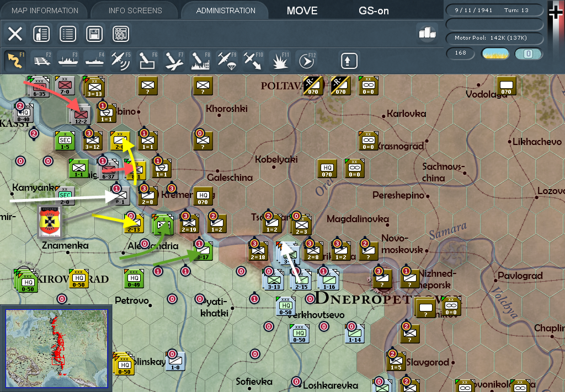Enable bomb unit mode F6

tap(147, 60)
